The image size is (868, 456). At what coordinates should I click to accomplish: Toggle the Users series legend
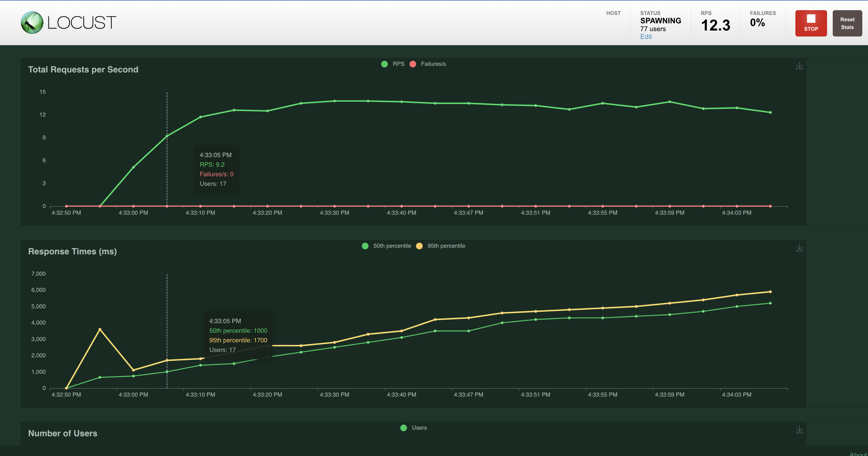(419, 428)
